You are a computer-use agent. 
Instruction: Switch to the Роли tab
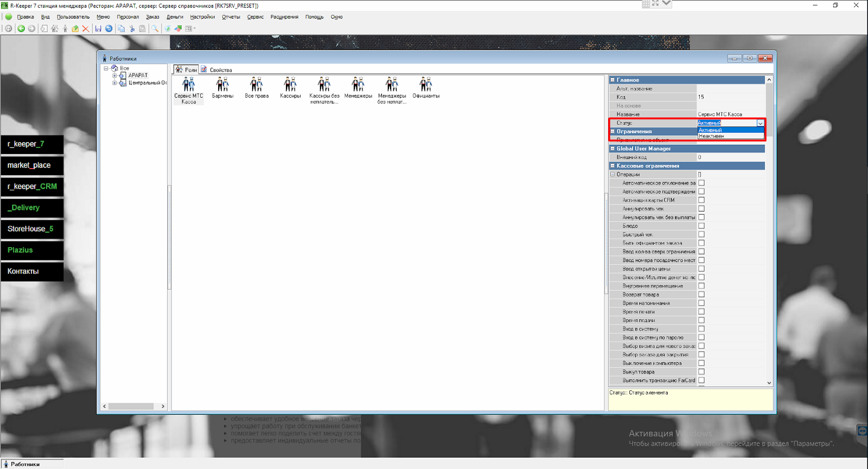(186, 69)
